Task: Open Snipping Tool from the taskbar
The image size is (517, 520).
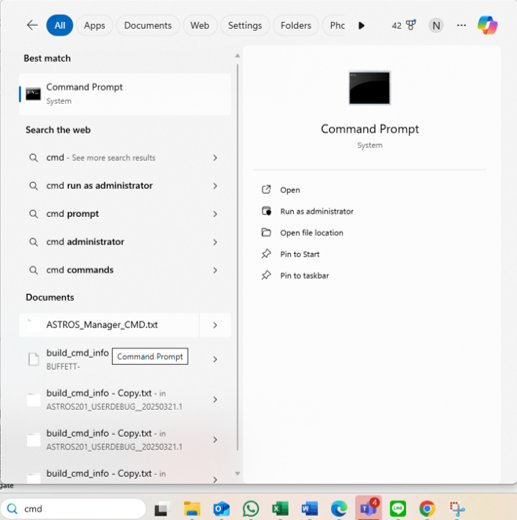Action: 457,509
